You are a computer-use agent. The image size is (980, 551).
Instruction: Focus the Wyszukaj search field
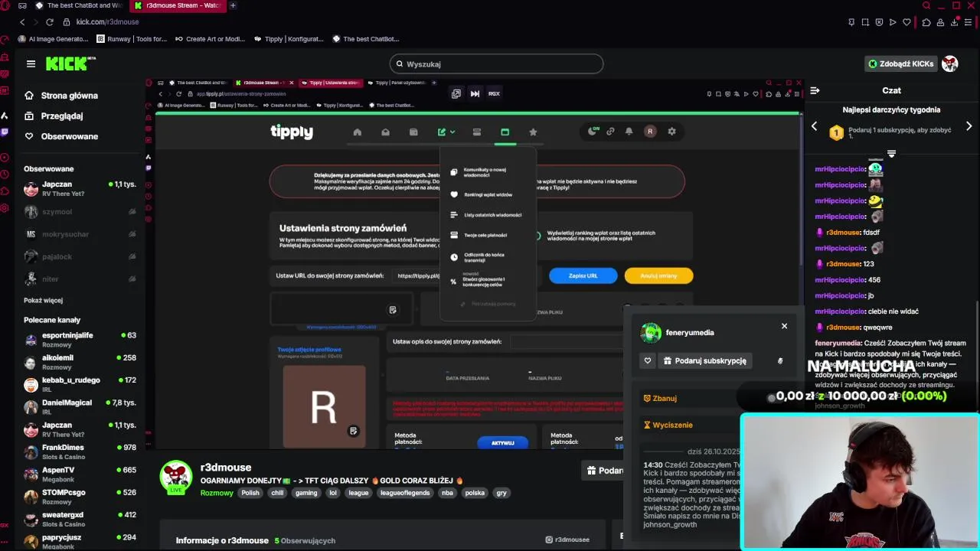click(496, 64)
